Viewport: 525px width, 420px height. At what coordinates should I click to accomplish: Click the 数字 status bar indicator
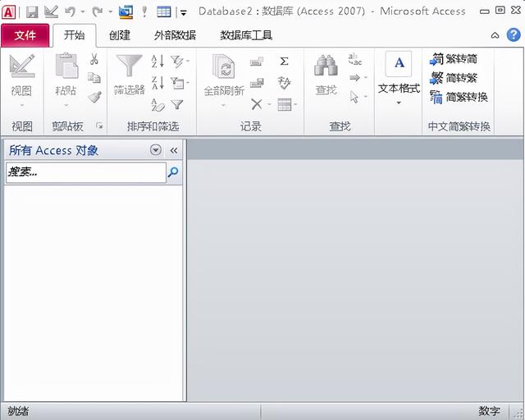click(x=489, y=411)
